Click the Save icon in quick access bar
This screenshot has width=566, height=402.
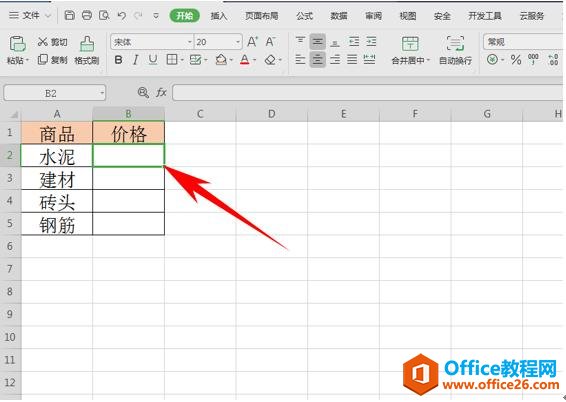click(70, 16)
